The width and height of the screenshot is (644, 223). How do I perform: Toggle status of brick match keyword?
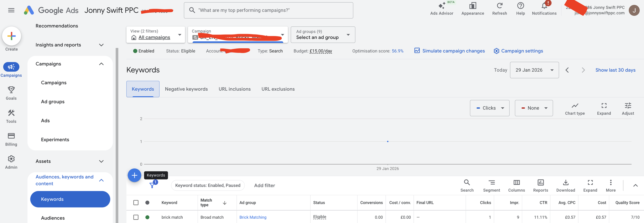[x=147, y=217]
